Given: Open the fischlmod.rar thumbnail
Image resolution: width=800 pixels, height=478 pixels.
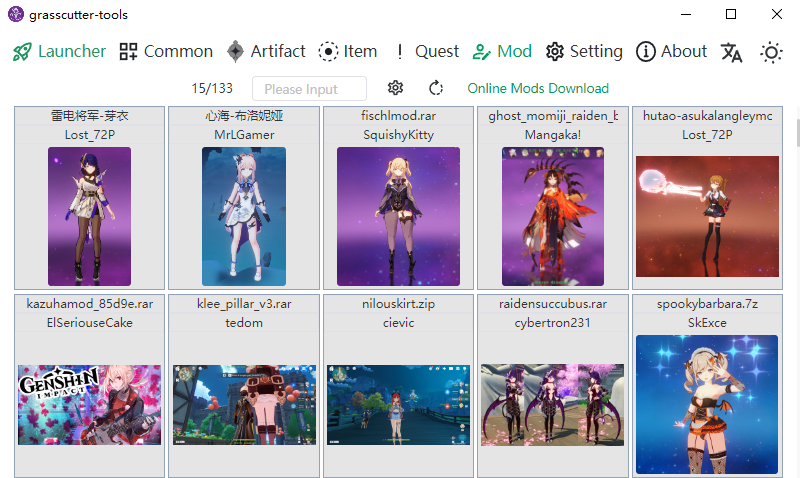Looking at the screenshot, I should 398,216.
